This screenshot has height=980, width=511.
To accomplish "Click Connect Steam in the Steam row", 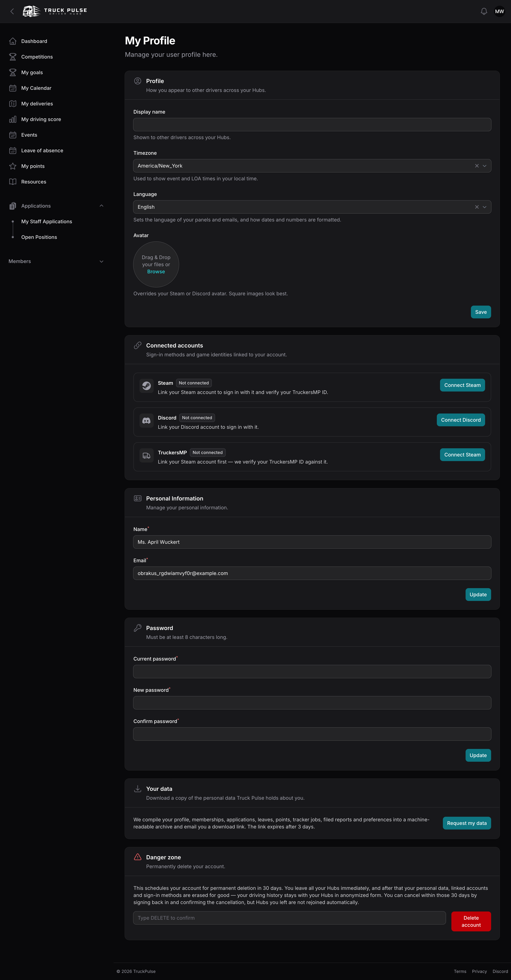I will (462, 385).
